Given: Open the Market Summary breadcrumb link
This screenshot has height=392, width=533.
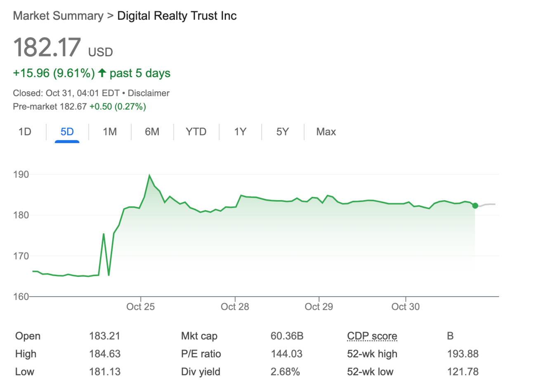Looking at the screenshot, I should [x=58, y=16].
